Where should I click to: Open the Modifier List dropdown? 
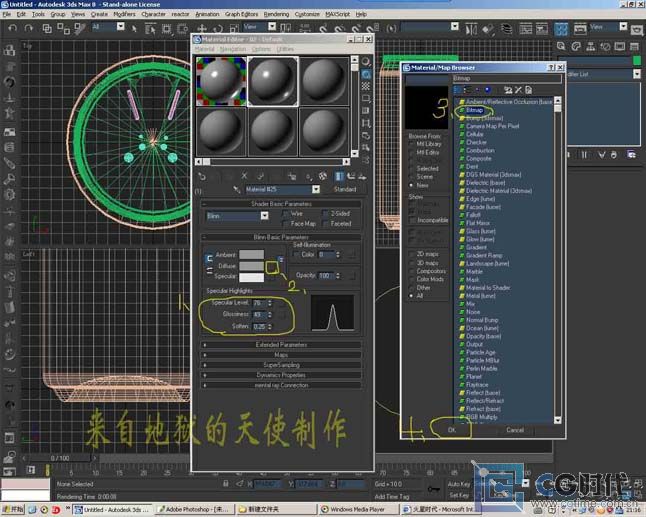click(637, 74)
